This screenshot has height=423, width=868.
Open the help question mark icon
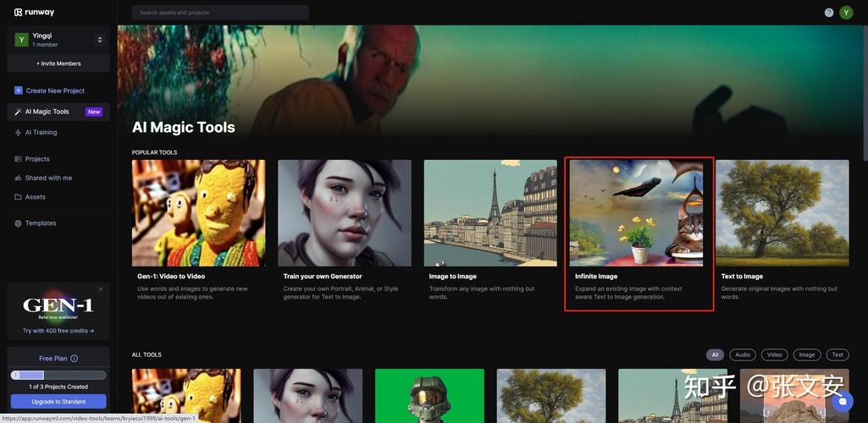[829, 13]
